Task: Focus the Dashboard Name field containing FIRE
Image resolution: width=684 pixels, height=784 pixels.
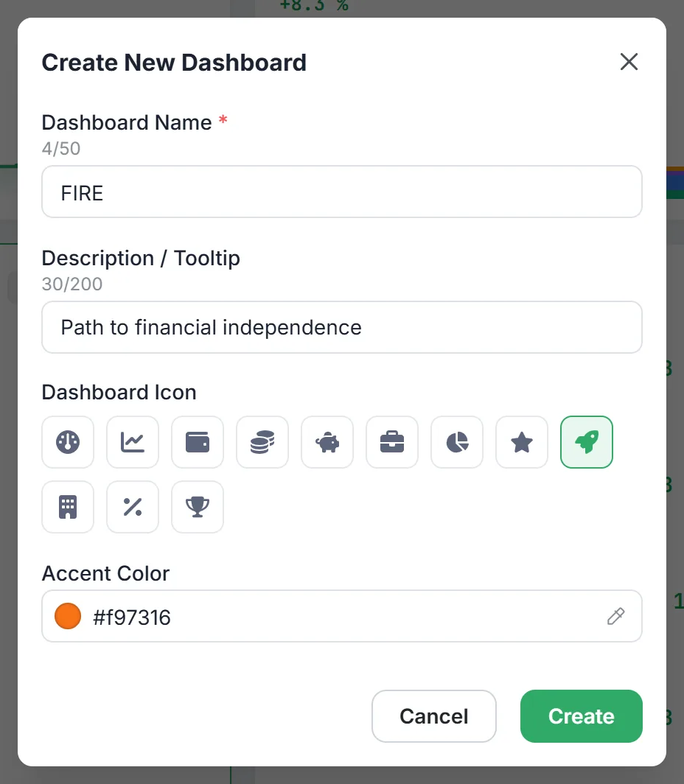Action: [342, 192]
